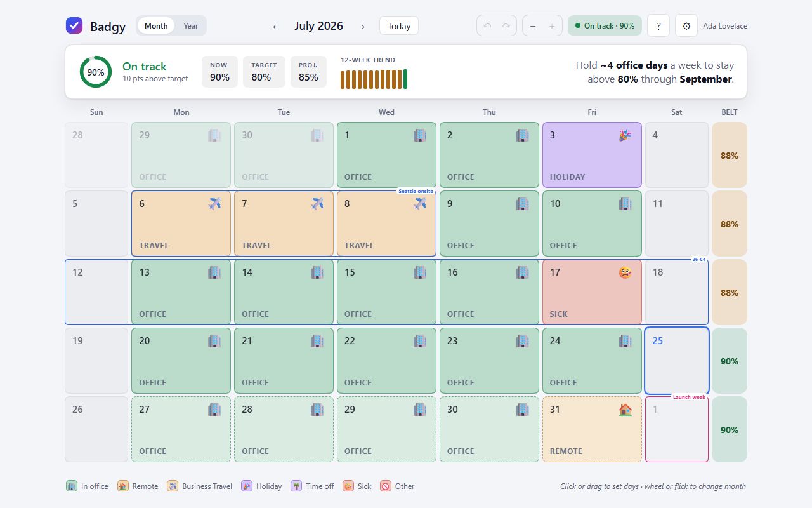
Task: Open help with the question mark button
Action: [658, 26]
